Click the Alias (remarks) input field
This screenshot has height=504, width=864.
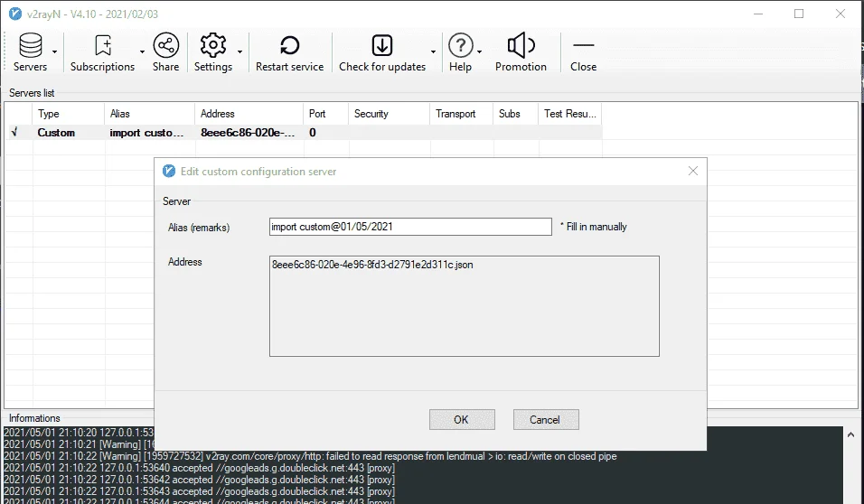click(x=410, y=227)
